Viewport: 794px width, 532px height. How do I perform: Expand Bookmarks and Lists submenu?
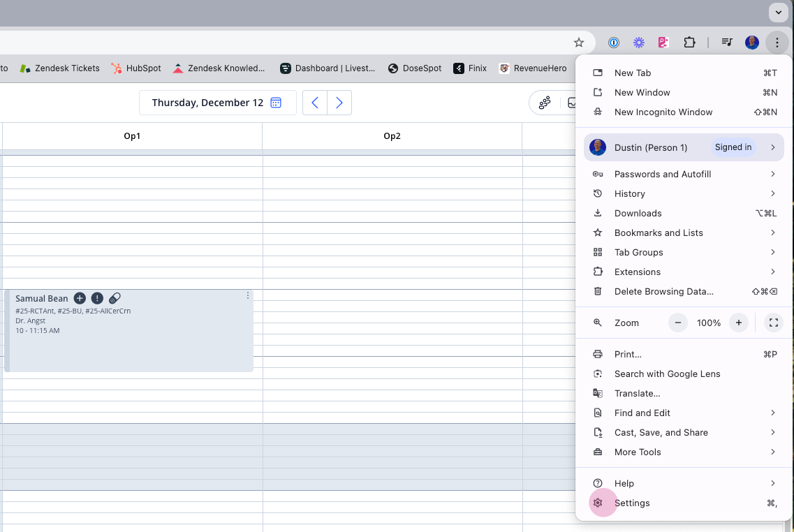684,233
